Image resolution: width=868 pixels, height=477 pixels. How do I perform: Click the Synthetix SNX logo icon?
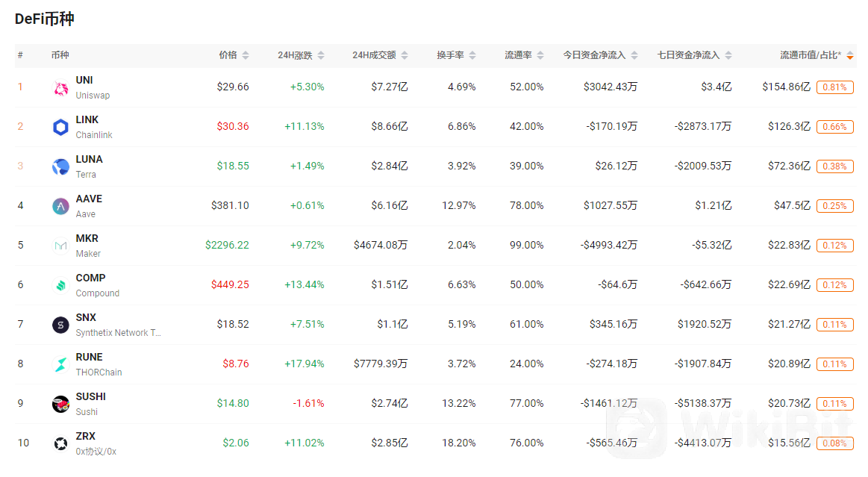tap(60, 325)
